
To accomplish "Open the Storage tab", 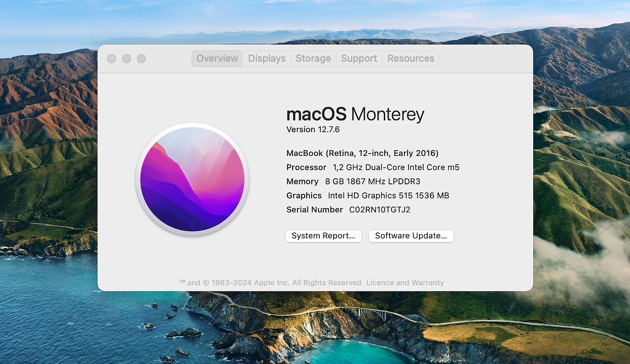I will [313, 58].
